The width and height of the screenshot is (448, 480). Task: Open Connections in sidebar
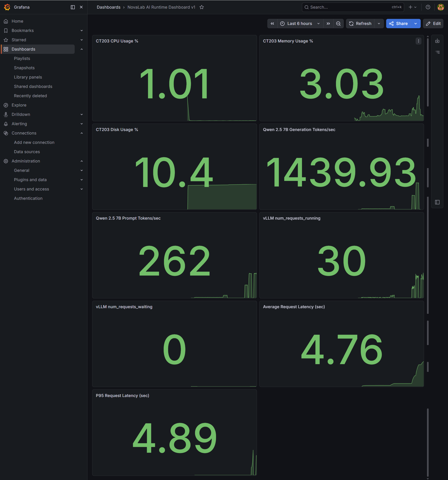(x=24, y=133)
